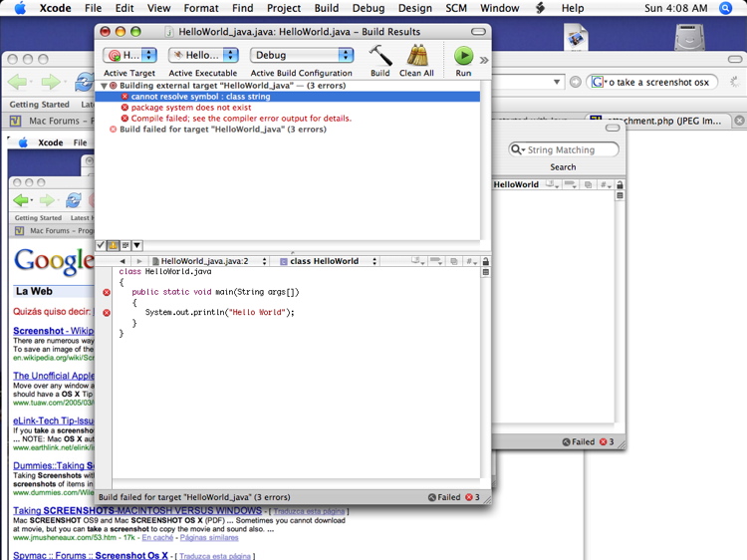Open the Design menu
The width and height of the screenshot is (747, 560).
pos(415,8)
